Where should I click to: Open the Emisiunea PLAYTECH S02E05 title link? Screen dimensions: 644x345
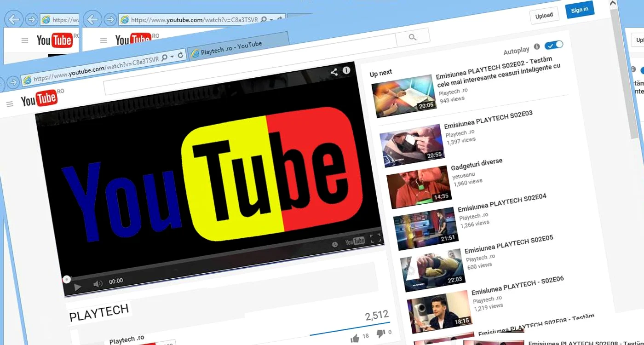(509, 244)
